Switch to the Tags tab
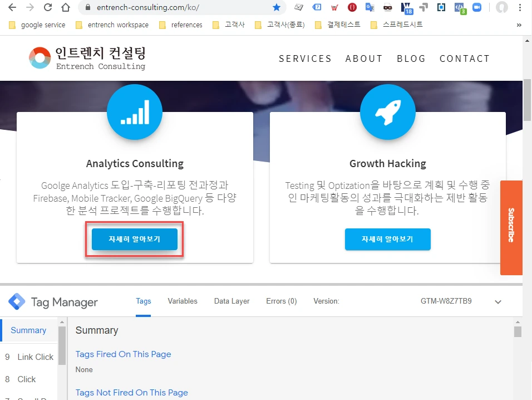The image size is (532, 400). pos(143,301)
